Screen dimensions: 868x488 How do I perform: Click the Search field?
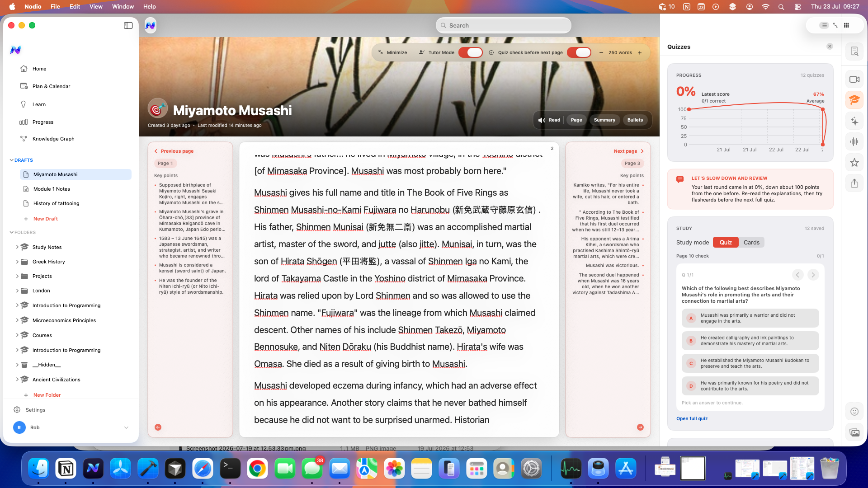pyautogui.click(x=504, y=25)
